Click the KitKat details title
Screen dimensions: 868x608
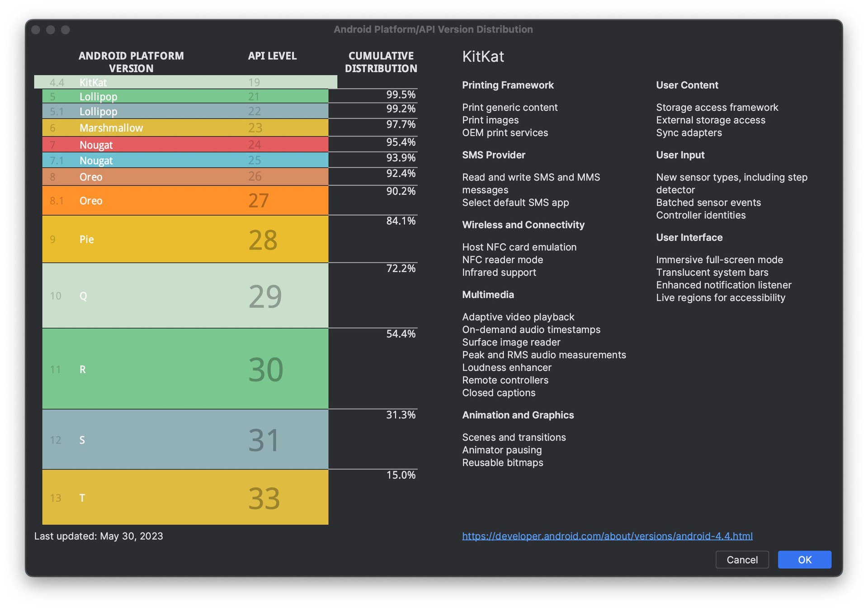[x=483, y=57]
